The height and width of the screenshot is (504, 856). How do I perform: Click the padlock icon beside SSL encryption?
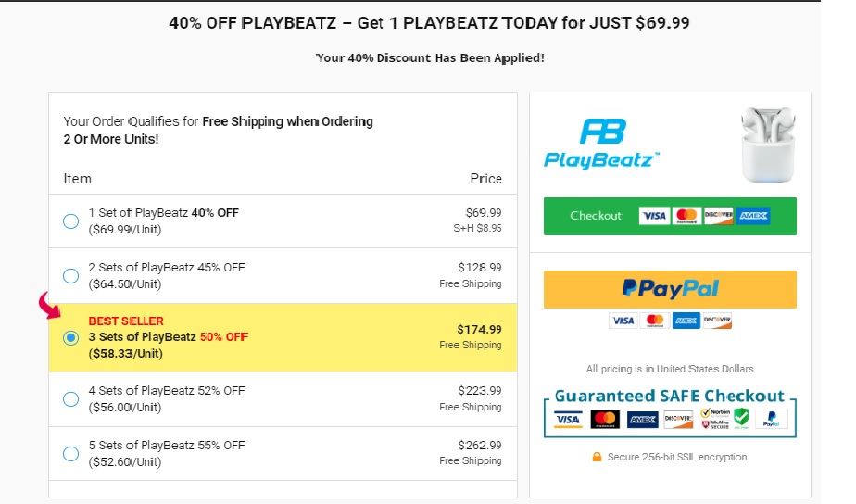(598, 457)
